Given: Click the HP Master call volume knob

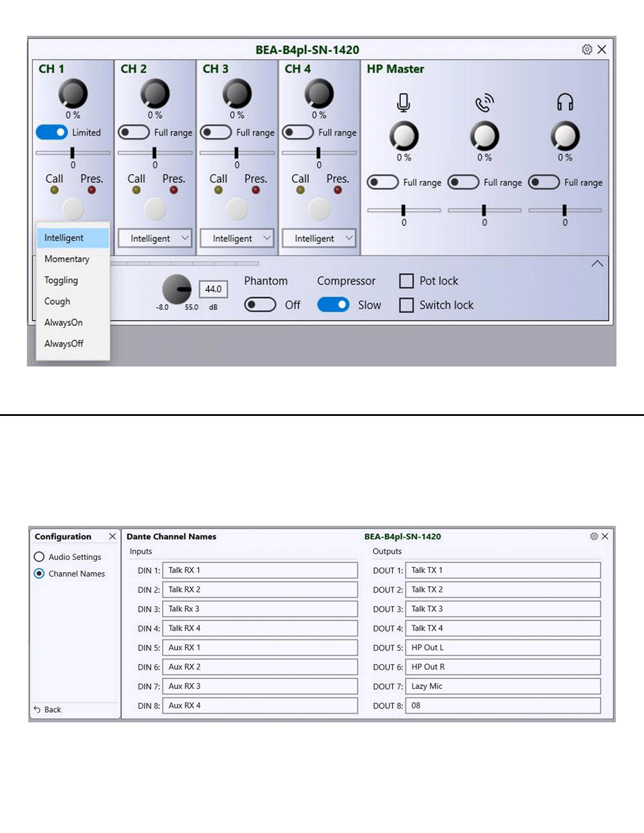Looking at the screenshot, I should (484, 136).
